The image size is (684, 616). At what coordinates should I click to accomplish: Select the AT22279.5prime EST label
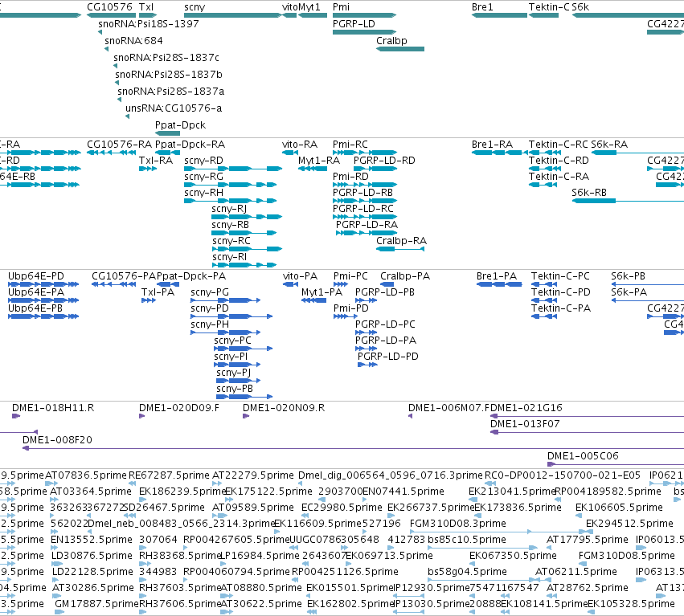tap(253, 475)
